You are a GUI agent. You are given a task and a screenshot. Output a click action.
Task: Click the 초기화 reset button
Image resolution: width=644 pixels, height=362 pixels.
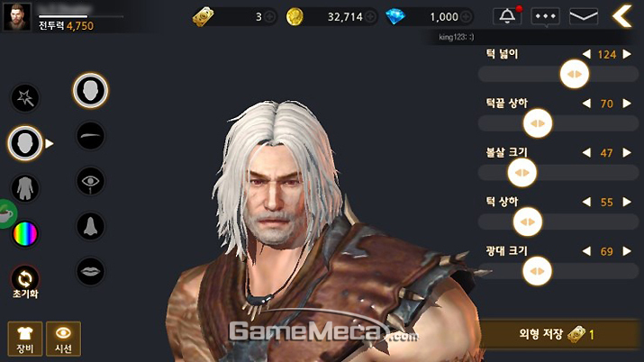pyautogui.click(x=25, y=283)
